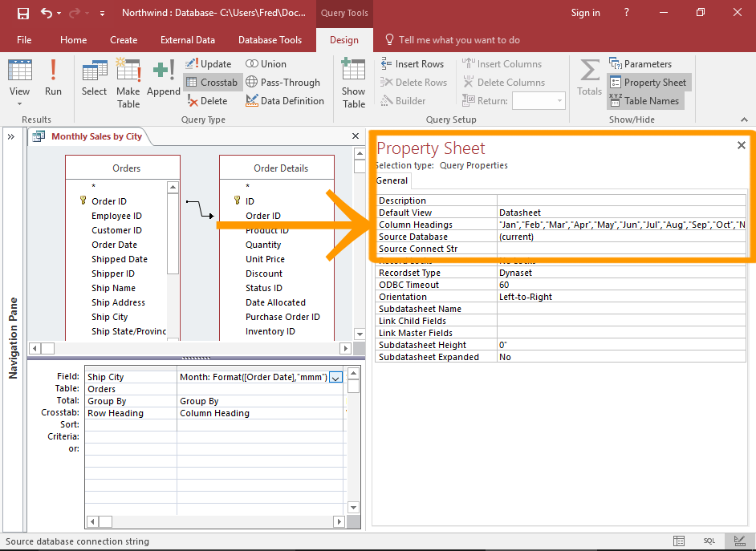Switch to the Database Tools tab
The height and width of the screenshot is (551, 756).
click(270, 40)
